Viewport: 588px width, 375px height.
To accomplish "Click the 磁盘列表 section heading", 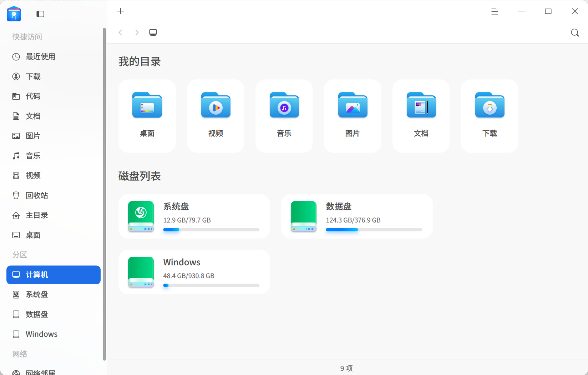I will 140,176.
